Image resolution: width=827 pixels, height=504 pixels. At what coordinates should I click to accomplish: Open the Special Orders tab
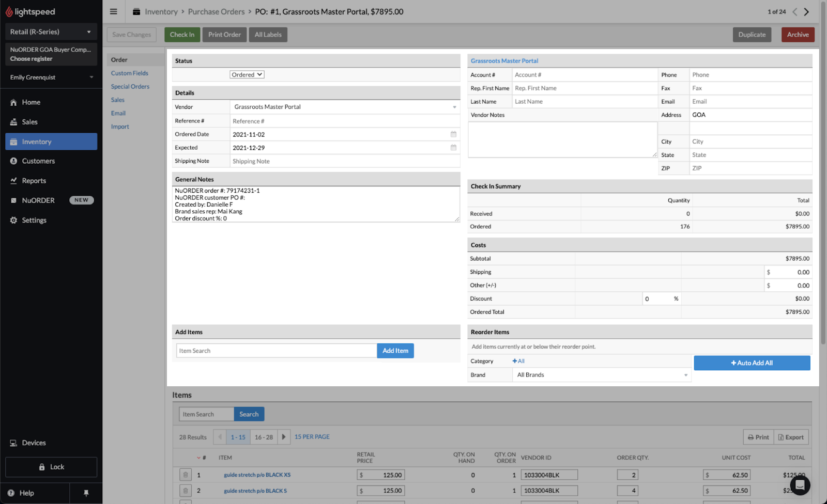click(130, 87)
